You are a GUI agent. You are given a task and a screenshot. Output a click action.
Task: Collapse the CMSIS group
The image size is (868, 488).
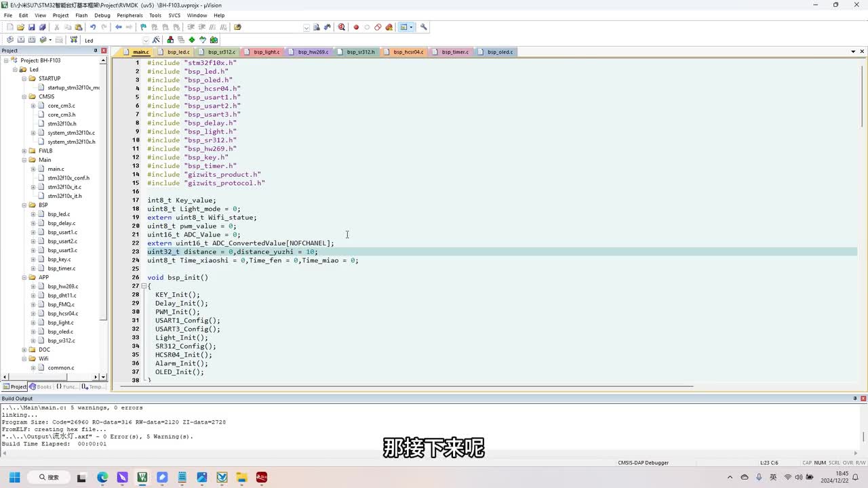coord(24,96)
